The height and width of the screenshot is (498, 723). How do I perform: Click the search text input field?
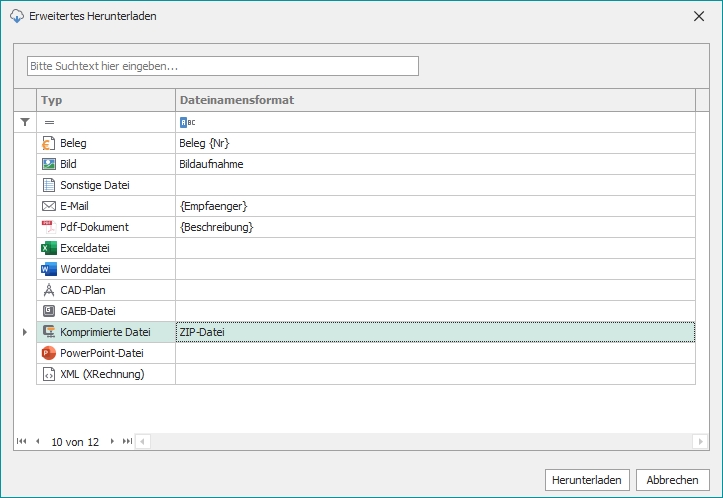pyautogui.click(x=222, y=66)
